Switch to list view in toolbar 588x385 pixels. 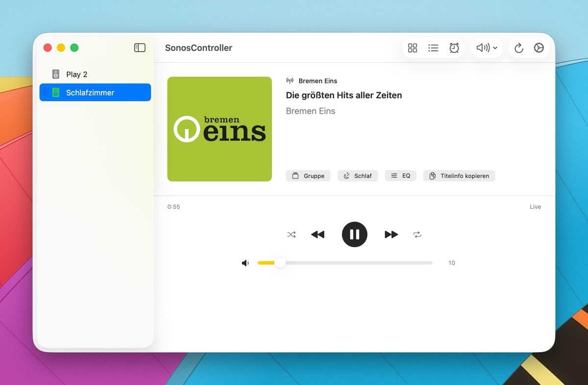click(433, 48)
